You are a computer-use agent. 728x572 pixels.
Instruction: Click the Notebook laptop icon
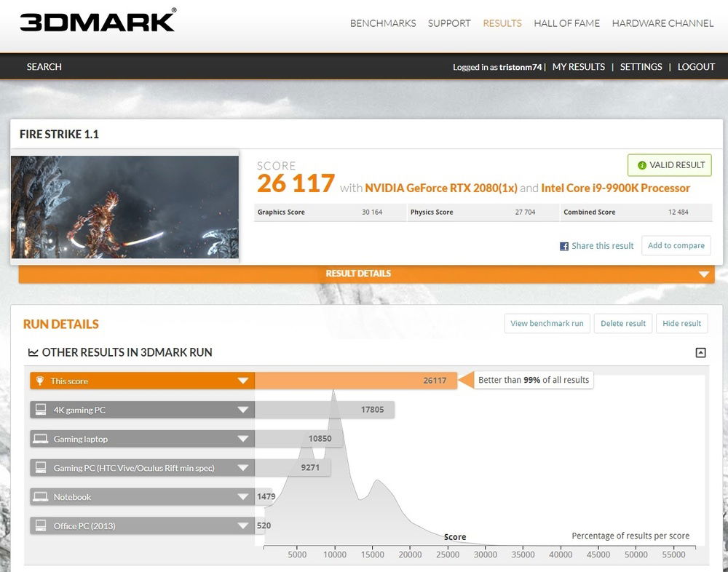click(41, 497)
